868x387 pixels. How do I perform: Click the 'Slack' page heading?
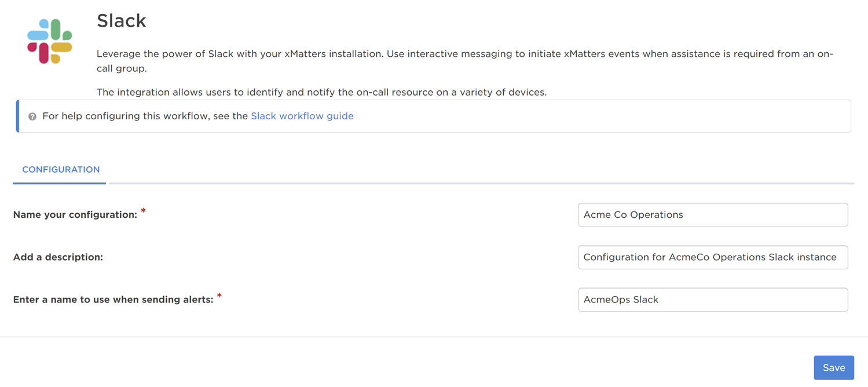point(122,21)
